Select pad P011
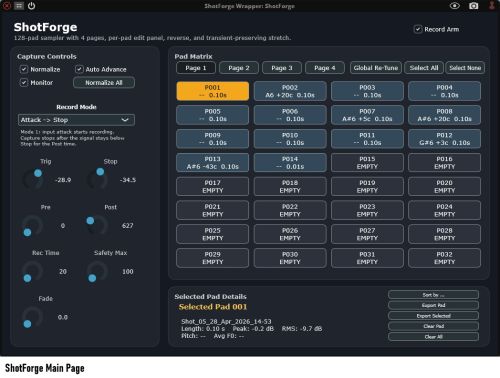The image size is (500, 378). pyautogui.click(x=367, y=139)
